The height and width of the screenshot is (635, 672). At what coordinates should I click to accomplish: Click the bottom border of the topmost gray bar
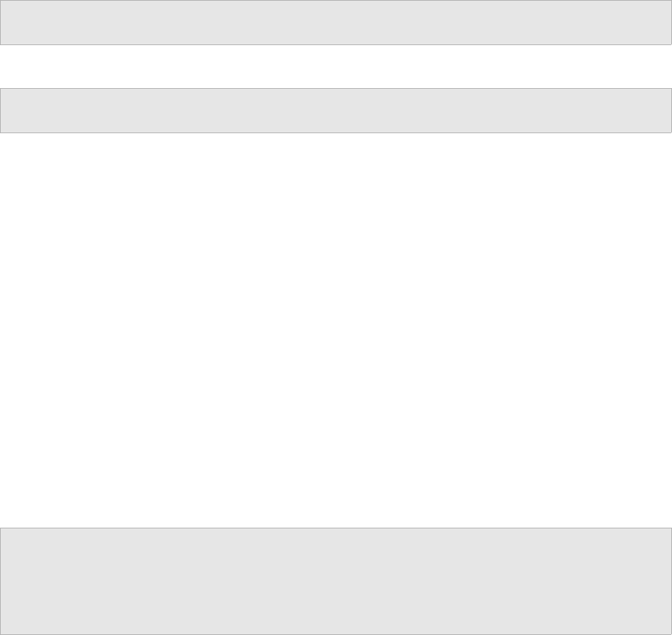click(x=336, y=44)
